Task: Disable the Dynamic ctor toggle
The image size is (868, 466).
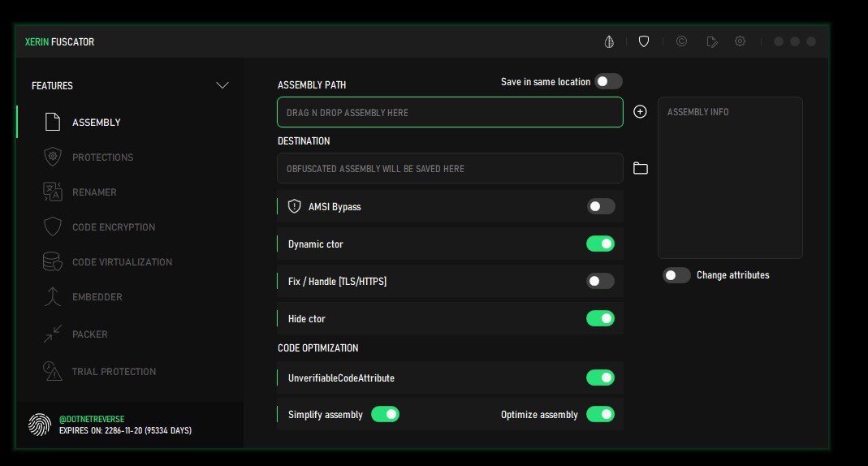Action: (601, 244)
